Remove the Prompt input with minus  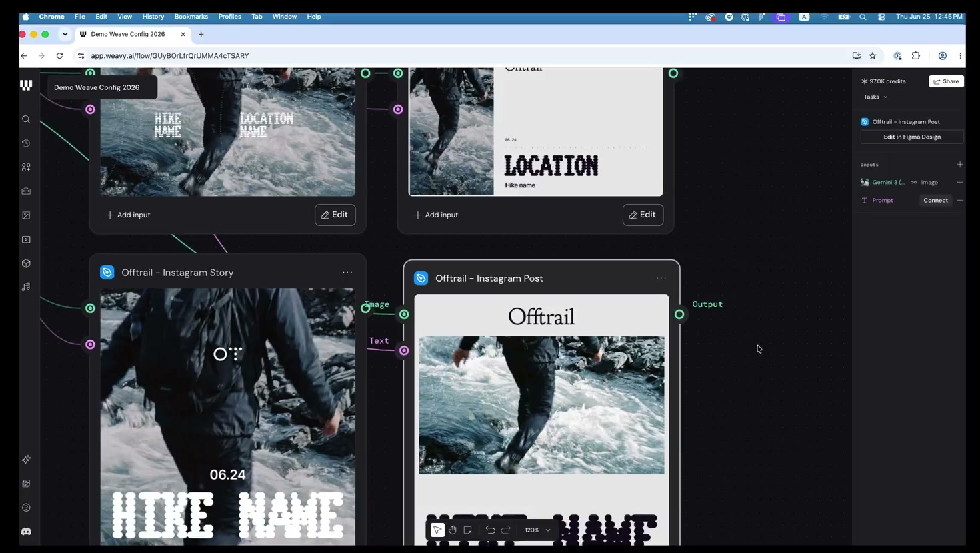[x=960, y=200]
